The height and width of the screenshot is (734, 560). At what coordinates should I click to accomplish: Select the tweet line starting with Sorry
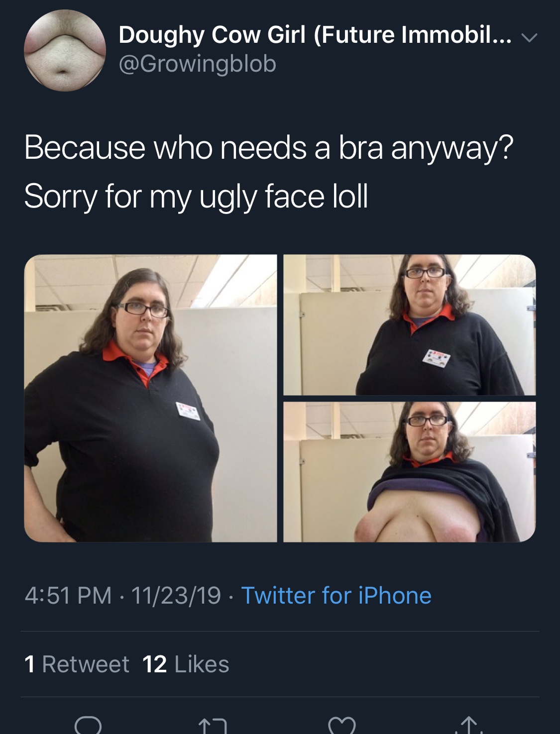coord(196,197)
